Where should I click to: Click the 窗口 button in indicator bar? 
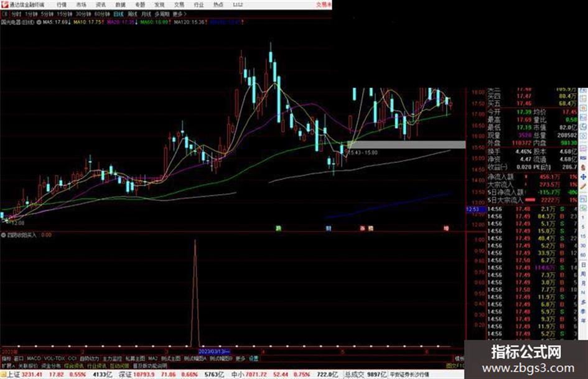tap(19, 358)
